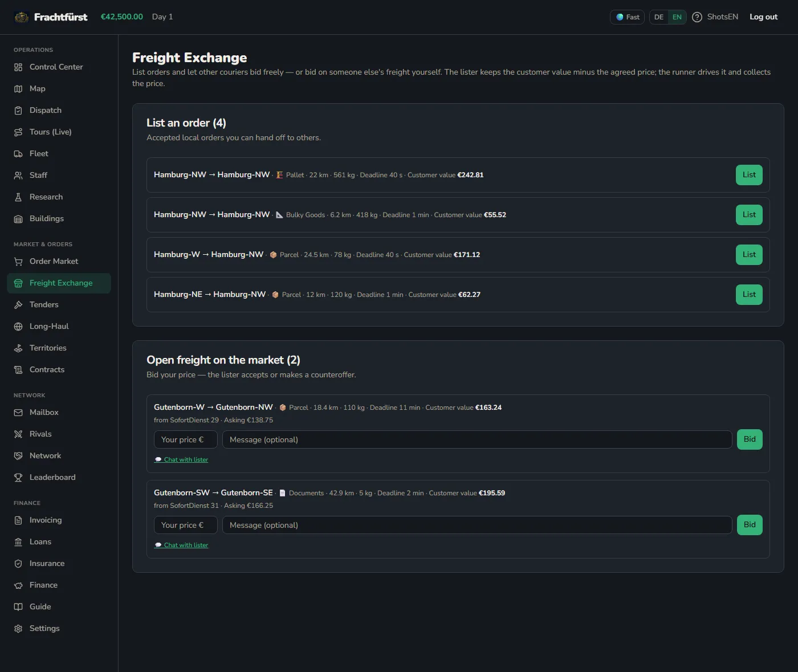Click the Territories page label
This screenshot has height=672, width=798.
[x=48, y=348]
